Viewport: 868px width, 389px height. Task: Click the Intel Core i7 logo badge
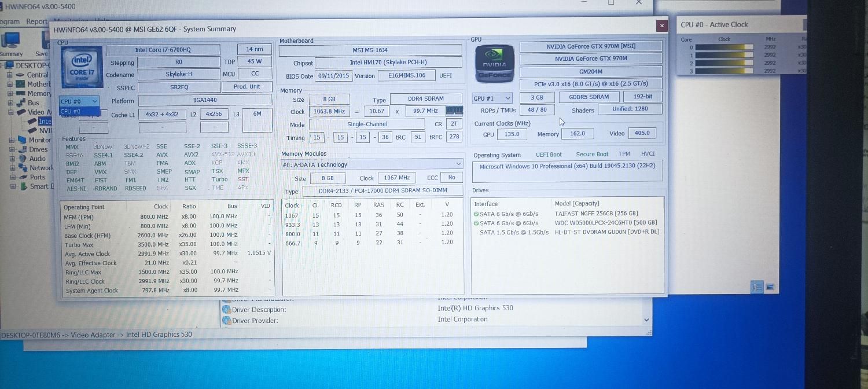pyautogui.click(x=81, y=68)
